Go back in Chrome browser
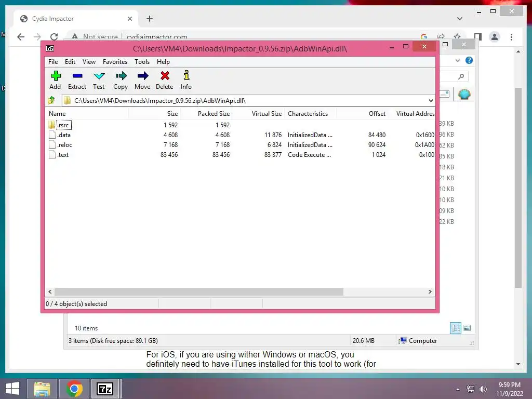Image resolution: width=532 pixels, height=399 pixels. click(21, 37)
